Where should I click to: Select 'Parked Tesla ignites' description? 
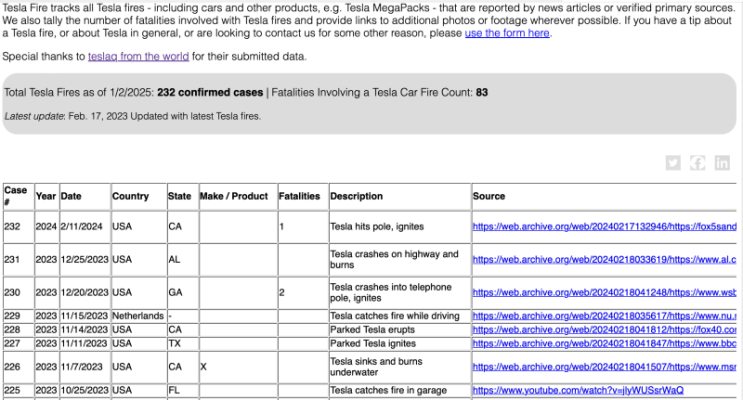[373, 343]
